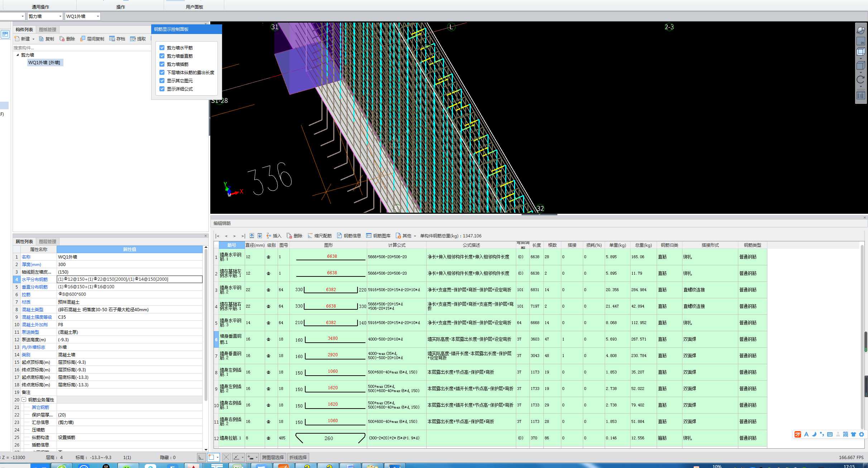This screenshot has height=468, width=868.
Task: Click 复制 in the component list toolbar
Action: (x=47, y=39)
